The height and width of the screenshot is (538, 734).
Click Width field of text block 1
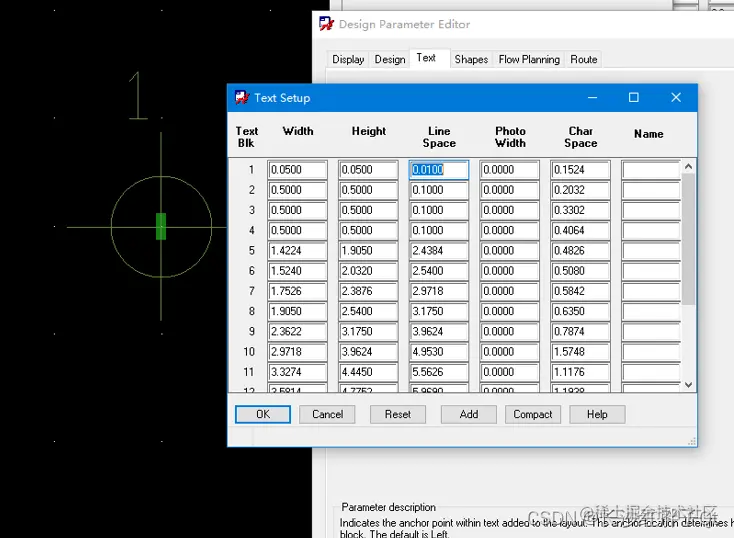[298, 170]
